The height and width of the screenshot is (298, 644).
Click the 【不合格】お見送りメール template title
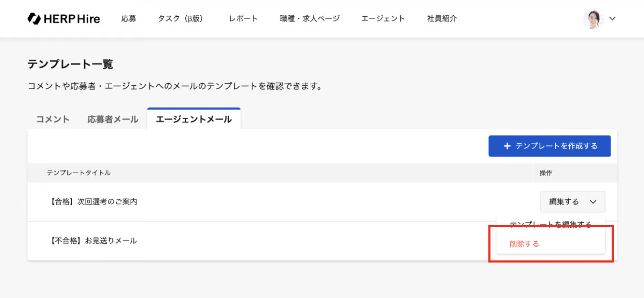[94, 241]
